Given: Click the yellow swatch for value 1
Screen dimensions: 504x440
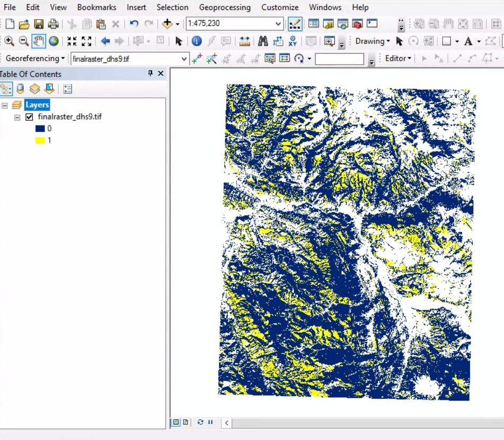Looking at the screenshot, I should [x=39, y=140].
